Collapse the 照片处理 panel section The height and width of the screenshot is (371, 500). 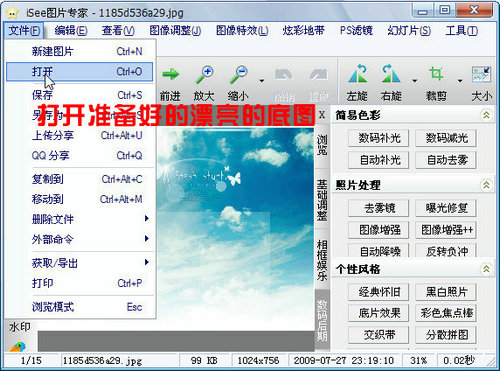pos(486,185)
